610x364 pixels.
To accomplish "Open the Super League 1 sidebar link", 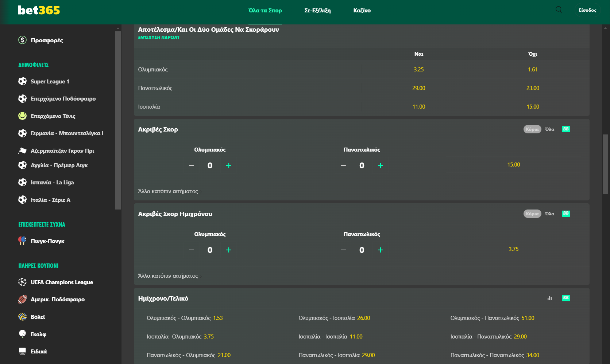I will pos(50,81).
